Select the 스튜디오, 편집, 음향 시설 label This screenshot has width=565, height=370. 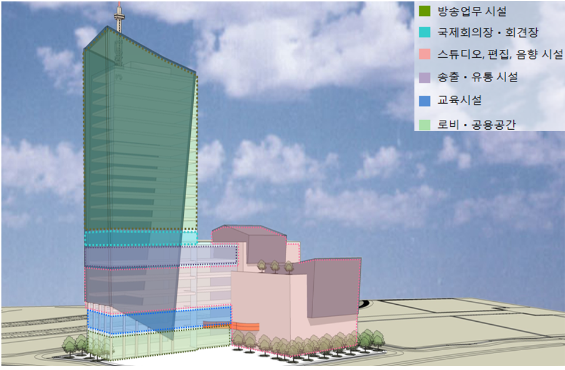click(500, 54)
